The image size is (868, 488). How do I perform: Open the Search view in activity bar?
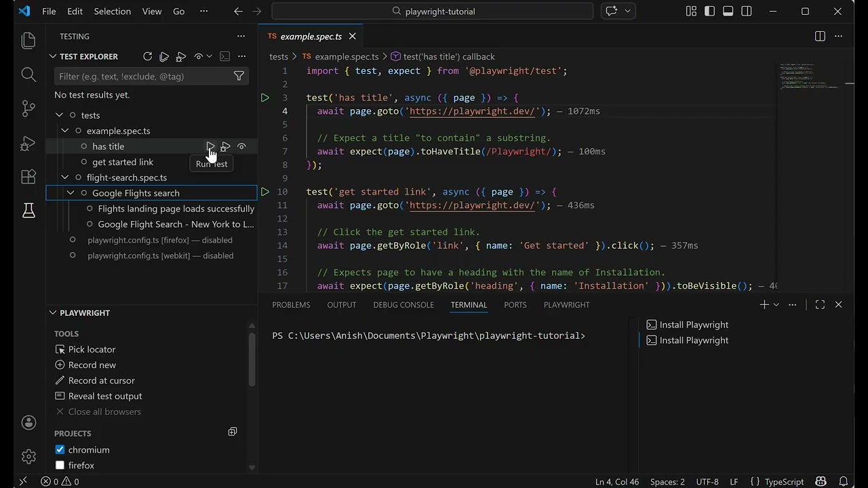pos(28,75)
